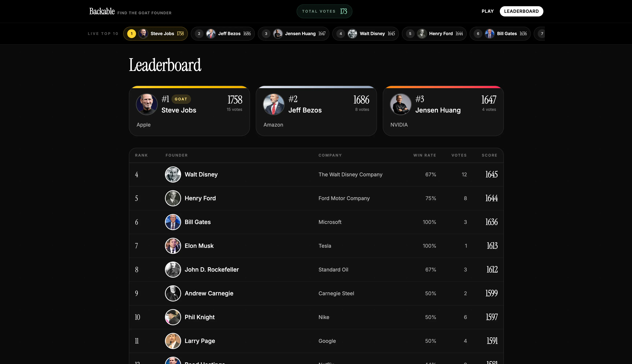Click the 8 votes label on Bezos card
Image resolution: width=632 pixels, height=364 pixels.
[x=362, y=110]
